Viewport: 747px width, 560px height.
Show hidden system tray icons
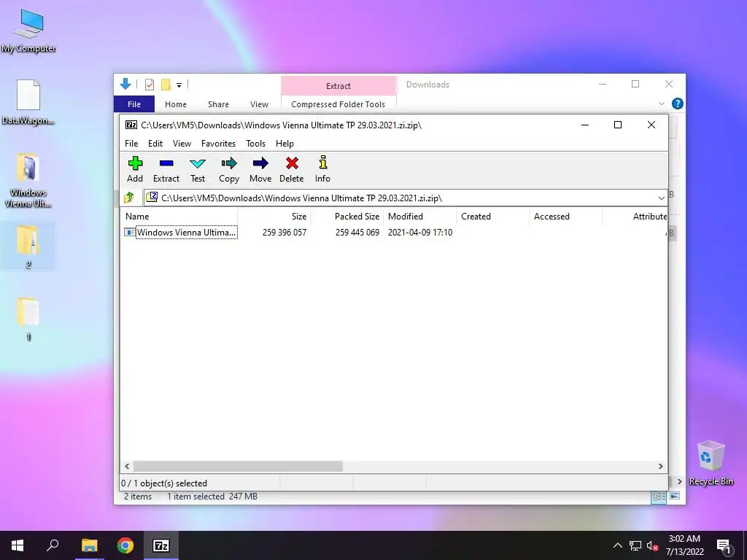coord(617,545)
